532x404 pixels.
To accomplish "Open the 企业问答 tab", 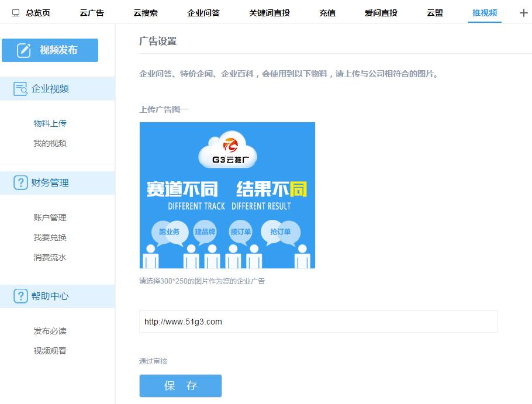I will pos(203,13).
